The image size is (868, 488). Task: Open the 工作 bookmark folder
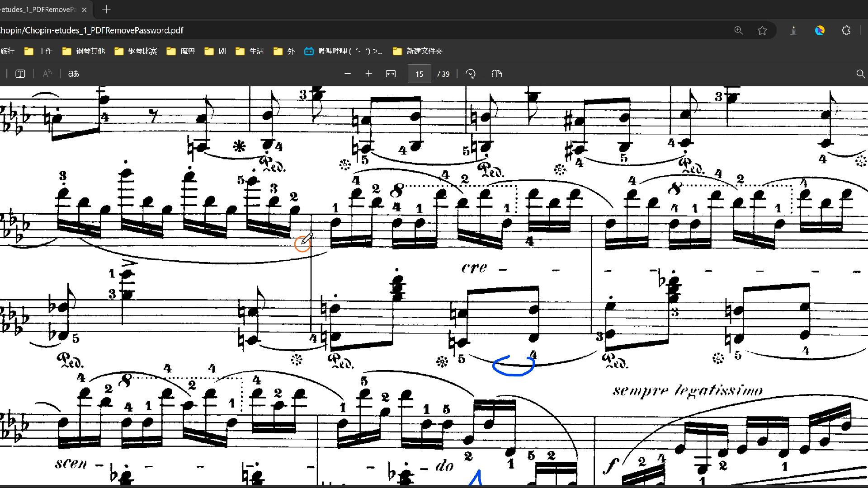[x=38, y=51]
